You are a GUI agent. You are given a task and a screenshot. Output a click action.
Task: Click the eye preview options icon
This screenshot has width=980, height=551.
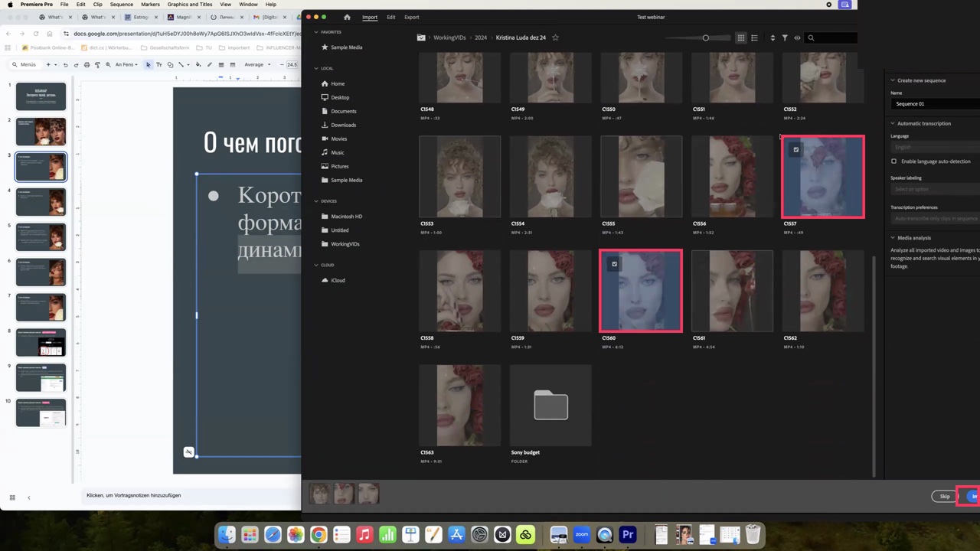pyautogui.click(x=797, y=37)
